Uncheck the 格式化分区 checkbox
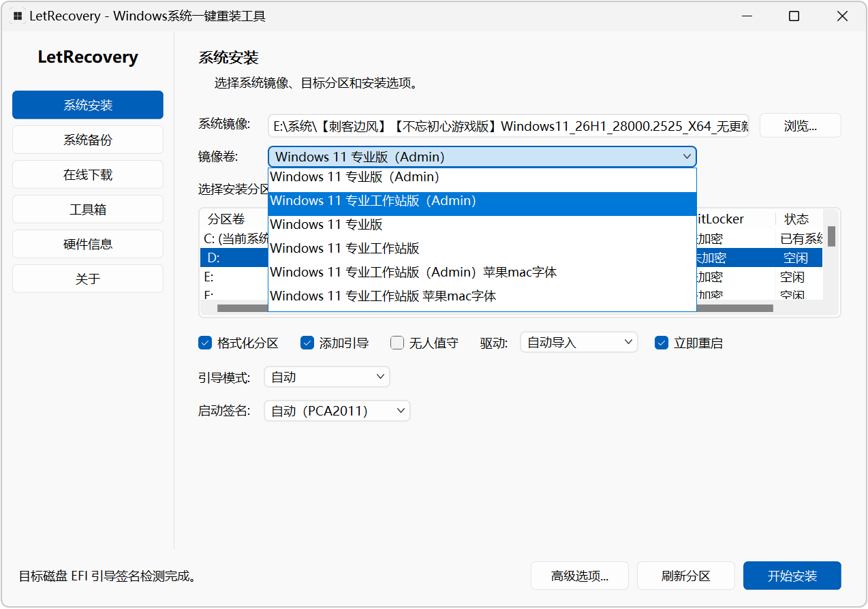 (205, 343)
